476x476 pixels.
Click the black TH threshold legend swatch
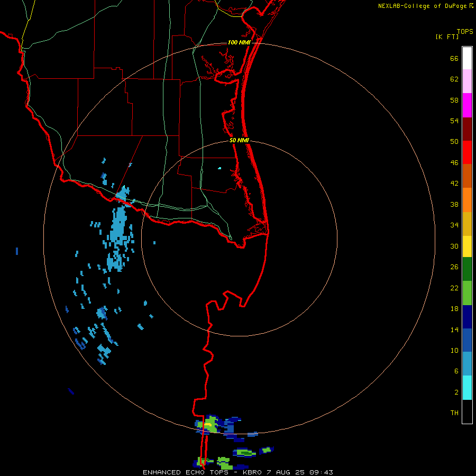point(467,411)
